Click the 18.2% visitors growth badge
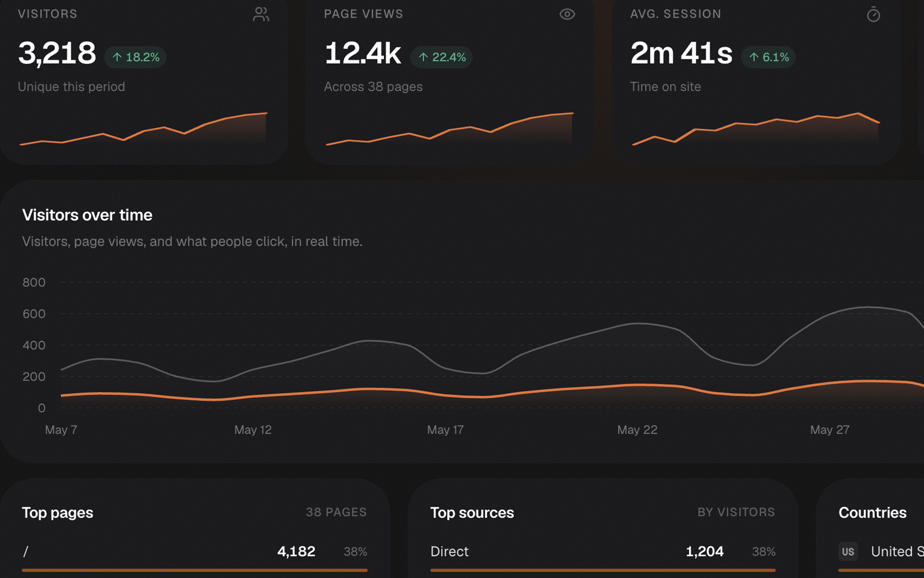This screenshot has width=924, height=578. (136, 57)
